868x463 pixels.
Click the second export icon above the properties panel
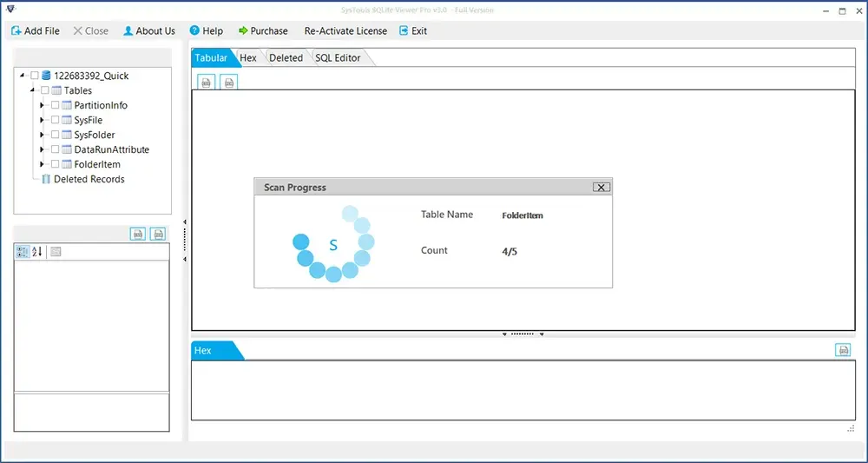(x=158, y=234)
